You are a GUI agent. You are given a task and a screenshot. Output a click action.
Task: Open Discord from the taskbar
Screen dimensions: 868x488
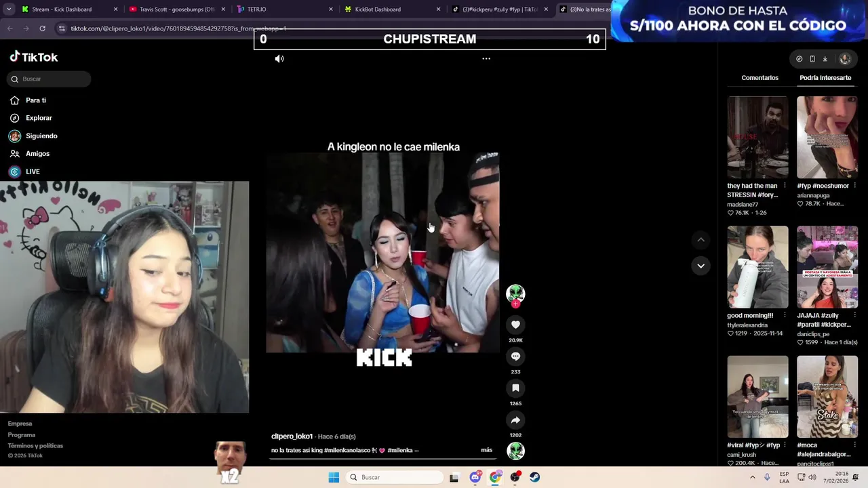pos(475,477)
